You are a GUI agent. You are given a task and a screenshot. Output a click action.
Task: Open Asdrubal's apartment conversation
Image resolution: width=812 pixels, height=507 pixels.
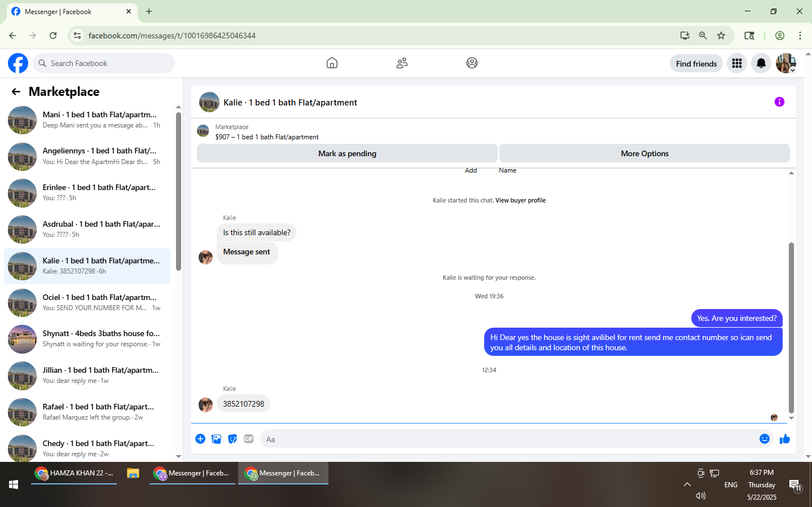87,230
